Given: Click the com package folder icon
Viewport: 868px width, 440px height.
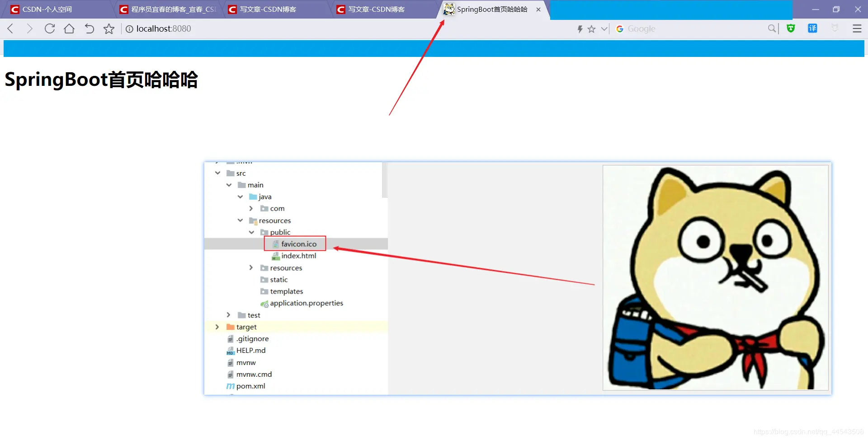Looking at the screenshot, I should [264, 208].
